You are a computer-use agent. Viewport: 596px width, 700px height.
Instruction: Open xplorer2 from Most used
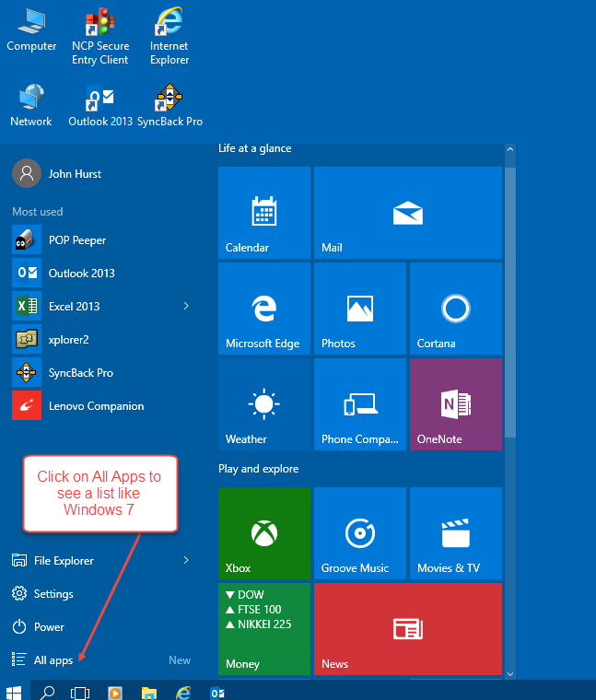point(101,339)
